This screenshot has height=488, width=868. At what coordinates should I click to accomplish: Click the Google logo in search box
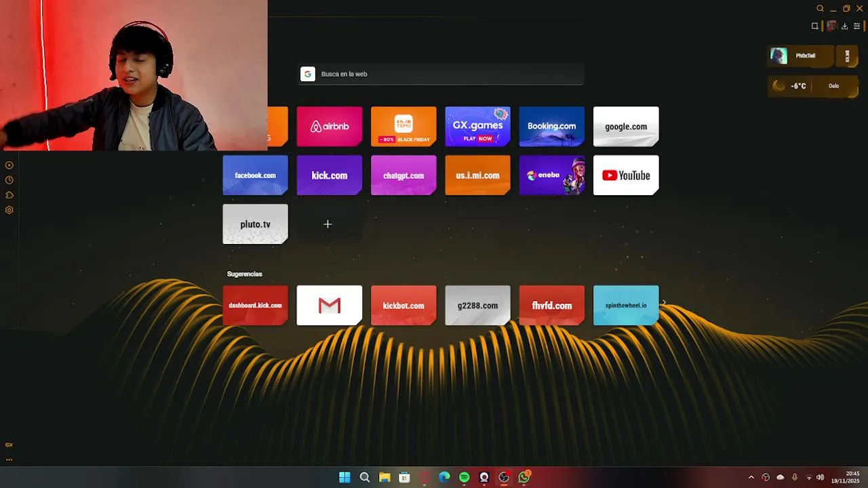pyautogui.click(x=308, y=74)
